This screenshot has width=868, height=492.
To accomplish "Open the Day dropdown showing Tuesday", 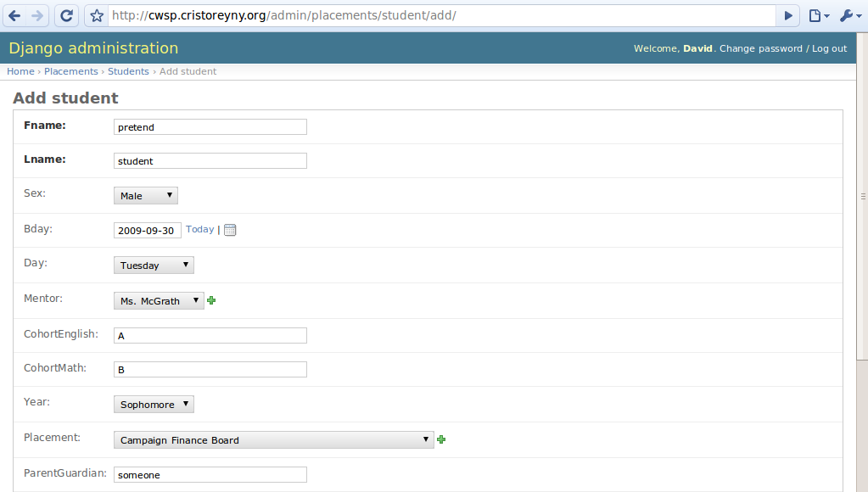I will pos(154,266).
